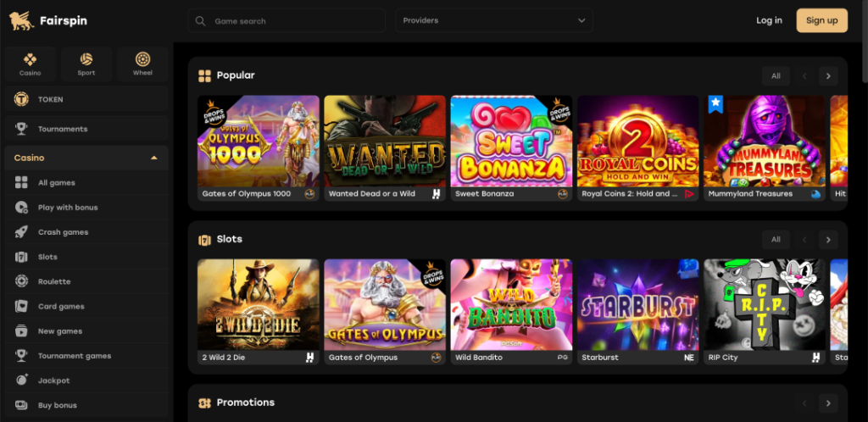Switch to the Sport tab
This screenshot has width=868, height=422.
[x=86, y=64]
